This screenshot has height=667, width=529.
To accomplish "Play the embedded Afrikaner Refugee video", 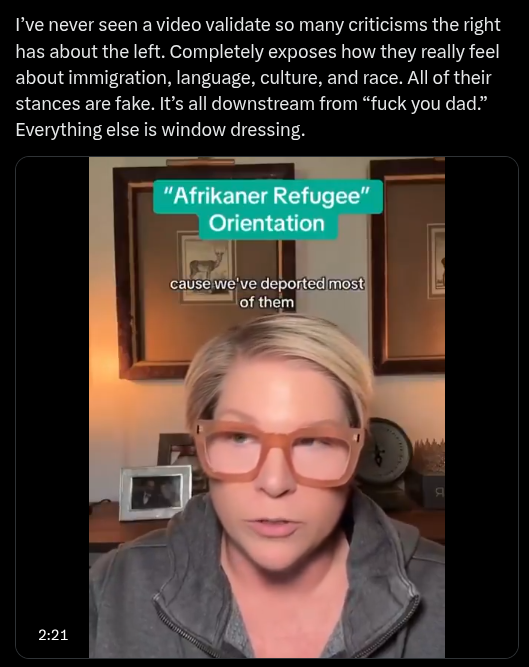I will tap(267, 407).
